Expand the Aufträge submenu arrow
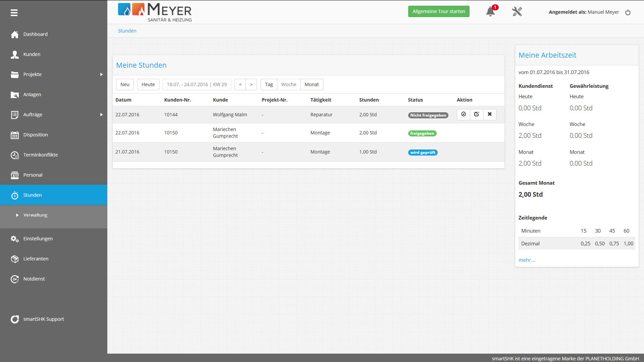The height and width of the screenshot is (362, 644). tap(101, 115)
